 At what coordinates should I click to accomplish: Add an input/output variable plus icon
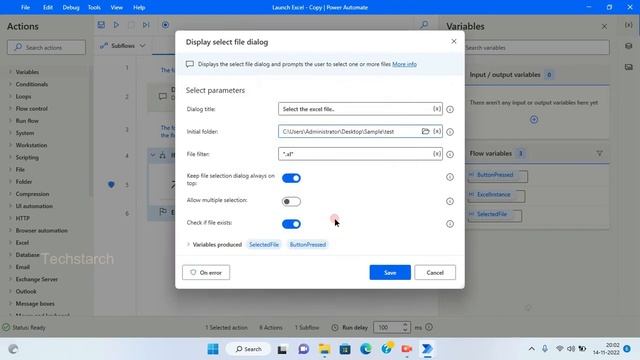(534, 120)
